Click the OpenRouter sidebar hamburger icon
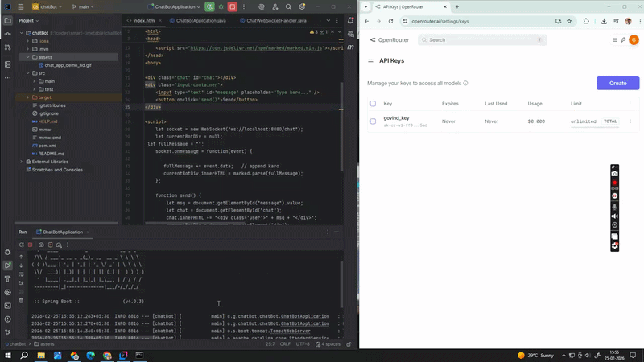Image resolution: width=644 pixels, height=362 pixels. pos(370,61)
